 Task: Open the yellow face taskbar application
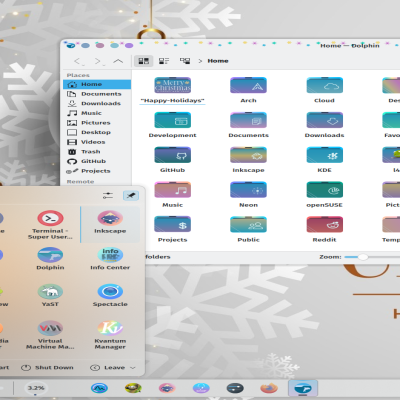(133, 388)
